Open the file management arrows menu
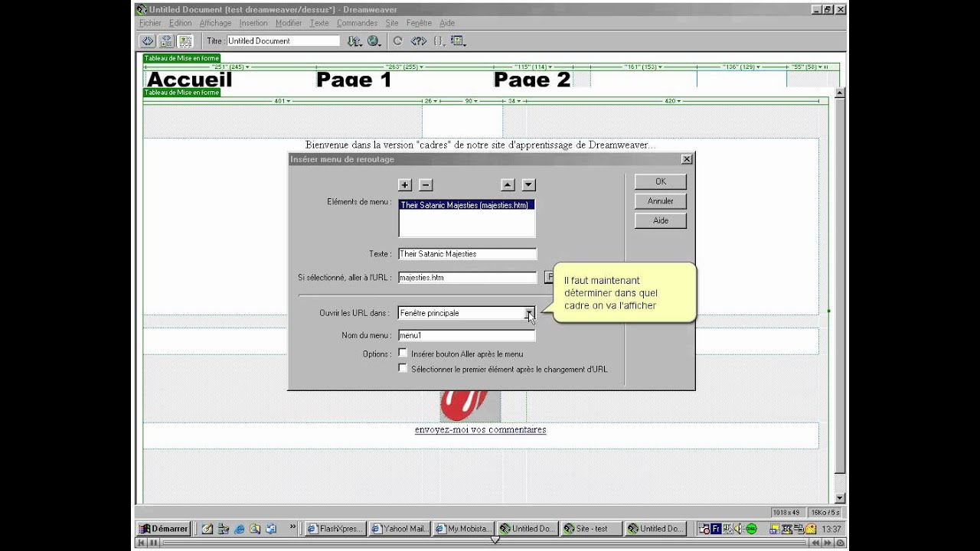The image size is (980, 551). [354, 41]
